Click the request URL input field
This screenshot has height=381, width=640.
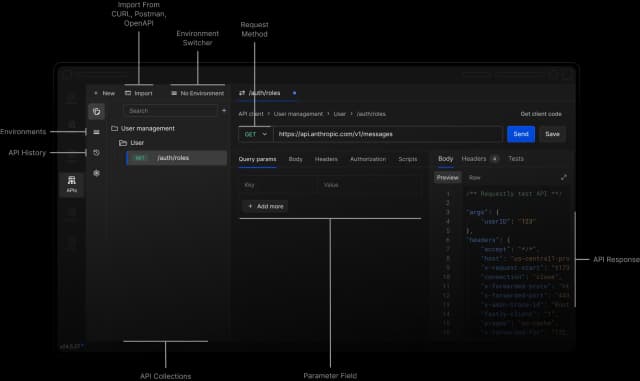pyautogui.click(x=388, y=134)
